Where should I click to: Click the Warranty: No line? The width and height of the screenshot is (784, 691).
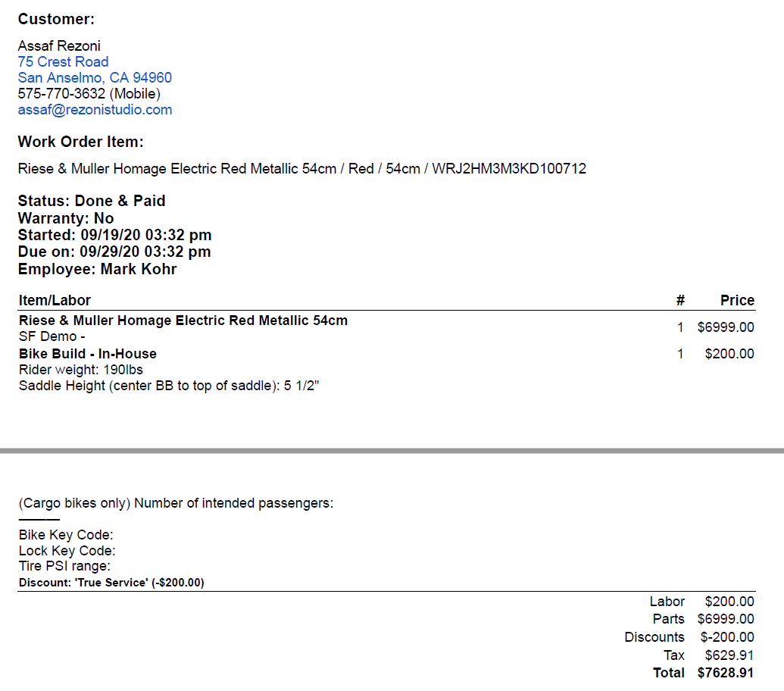point(66,218)
